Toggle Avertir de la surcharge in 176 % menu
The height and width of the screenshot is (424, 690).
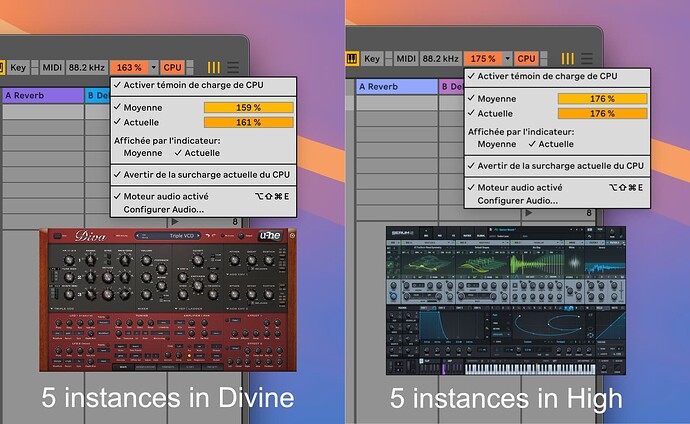click(557, 166)
